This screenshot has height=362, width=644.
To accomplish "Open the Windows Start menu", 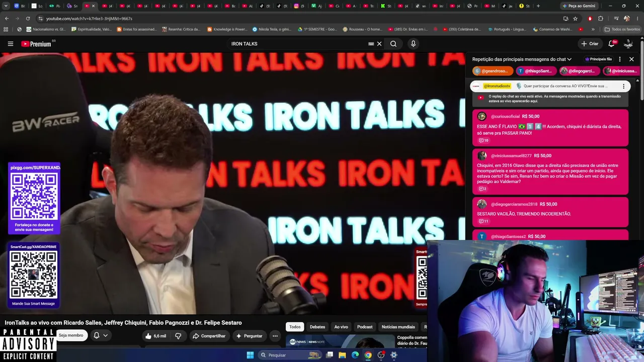I will 250,355.
